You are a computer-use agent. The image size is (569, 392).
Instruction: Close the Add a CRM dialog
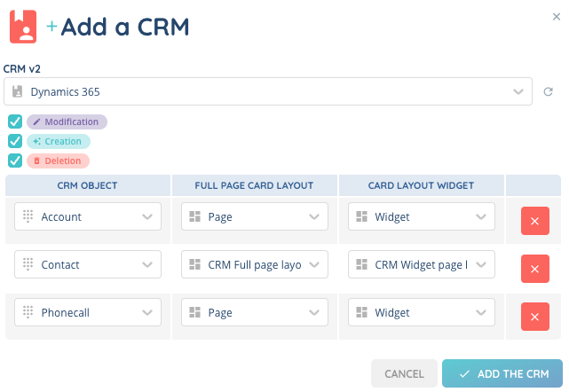click(x=556, y=15)
